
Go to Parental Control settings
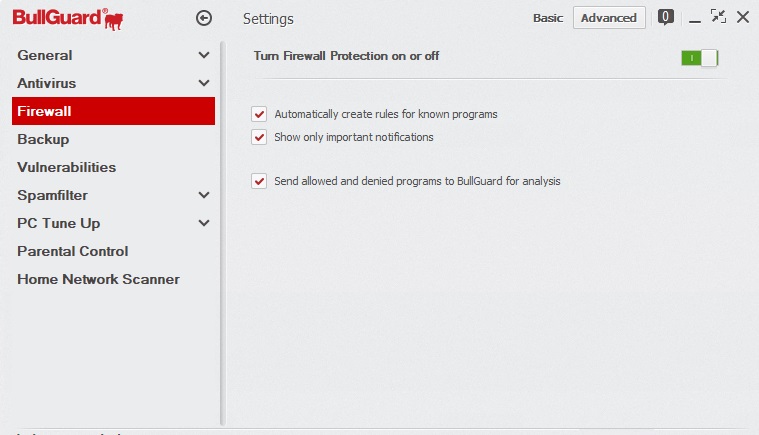(73, 251)
